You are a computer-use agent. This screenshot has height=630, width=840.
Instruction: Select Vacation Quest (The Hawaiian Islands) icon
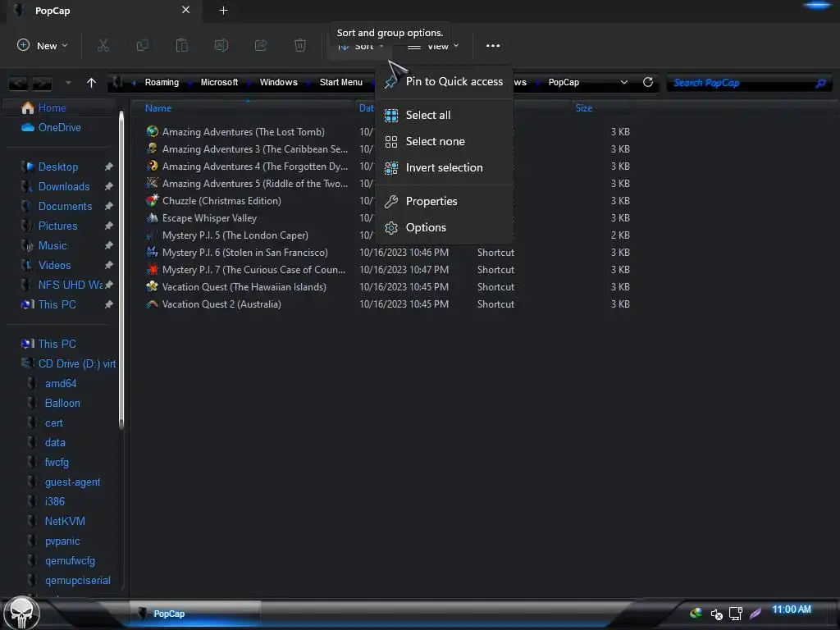tap(152, 286)
